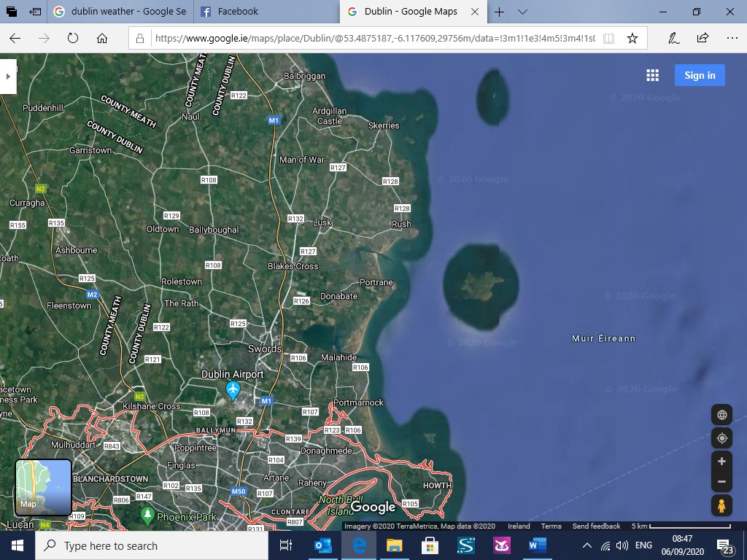The height and width of the screenshot is (560, 747).
Task: Click the Muir Éireann sea label
Action: 603,338
